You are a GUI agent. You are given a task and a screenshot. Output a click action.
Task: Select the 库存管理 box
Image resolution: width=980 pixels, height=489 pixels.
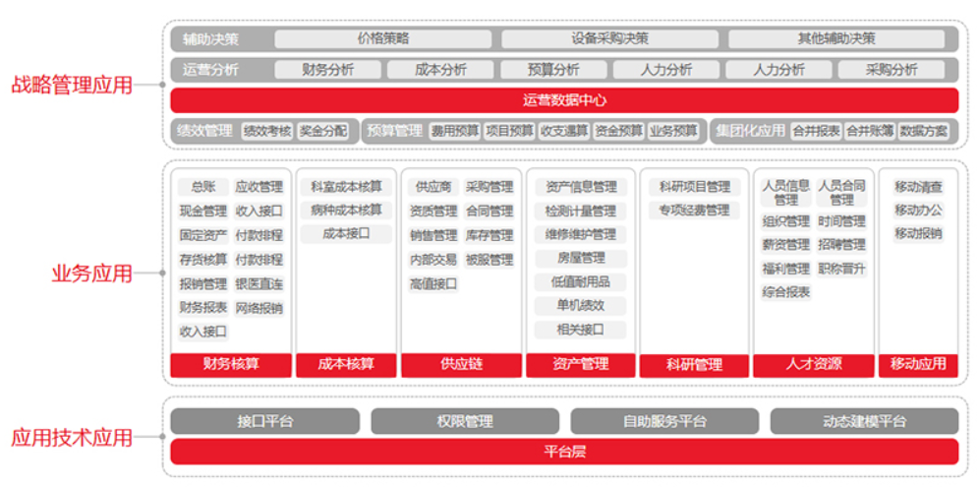[489, 235]
